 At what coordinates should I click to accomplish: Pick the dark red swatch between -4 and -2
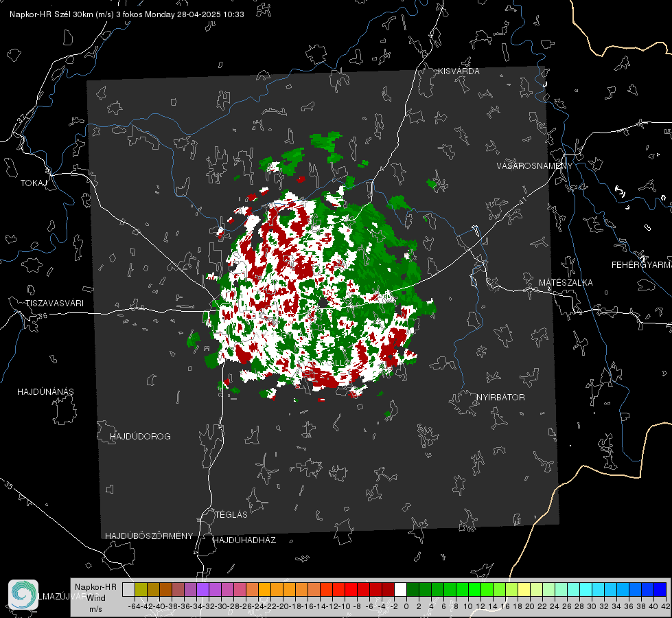point(389,589)
